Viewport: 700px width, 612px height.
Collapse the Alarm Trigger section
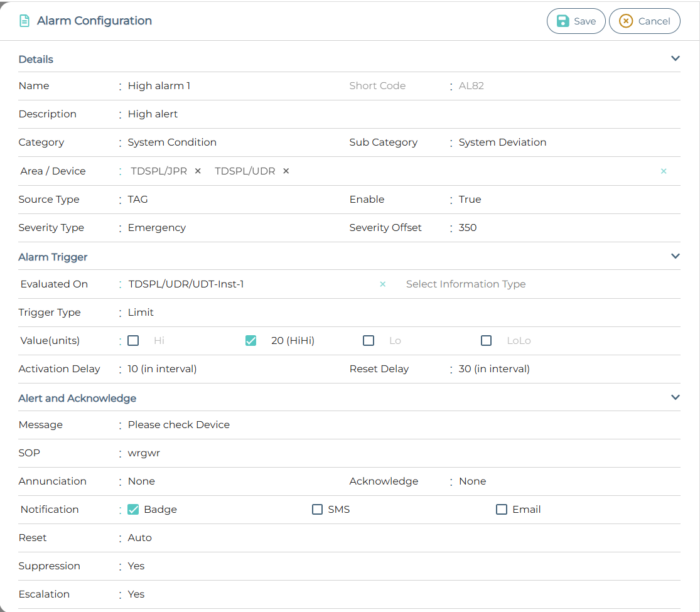click(x=676, y=256)
